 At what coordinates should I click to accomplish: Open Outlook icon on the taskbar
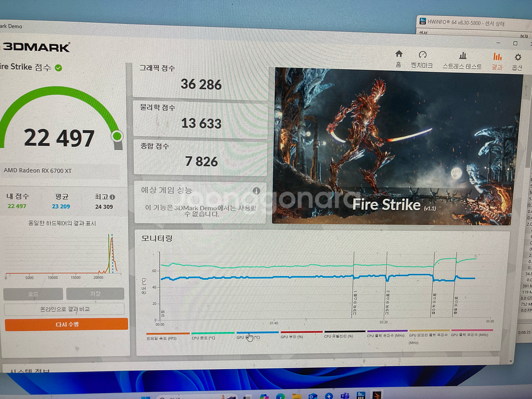[313, 396]
